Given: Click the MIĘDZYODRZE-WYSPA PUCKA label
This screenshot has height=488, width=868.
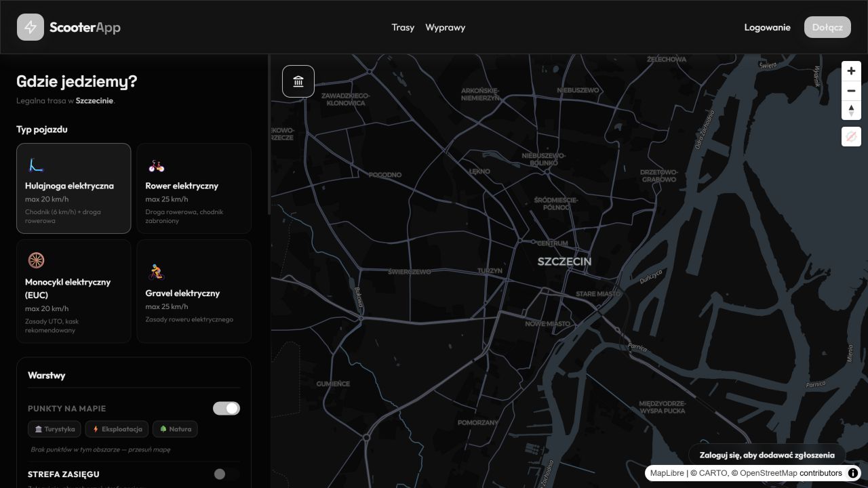Looking at the screenshot, I should [x=663, y=407].
